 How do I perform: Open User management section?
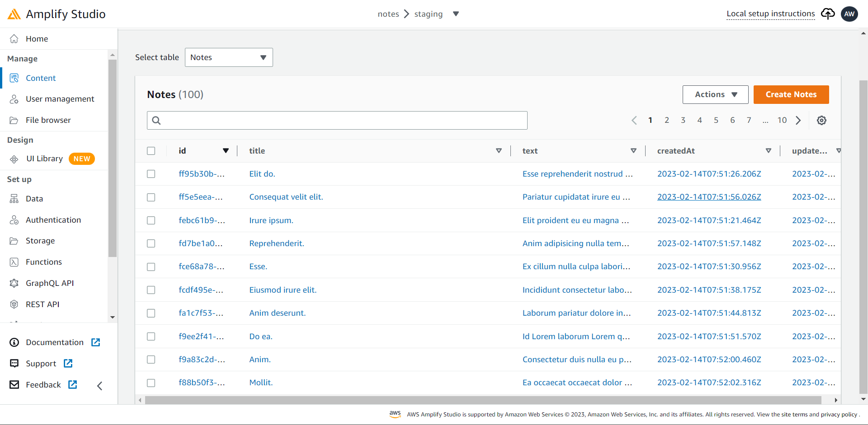click(x=60, y=99)
